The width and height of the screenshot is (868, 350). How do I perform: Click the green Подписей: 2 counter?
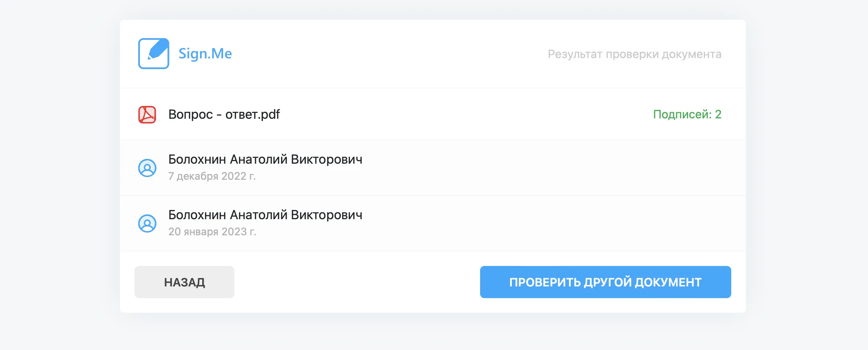pos(687,114)
